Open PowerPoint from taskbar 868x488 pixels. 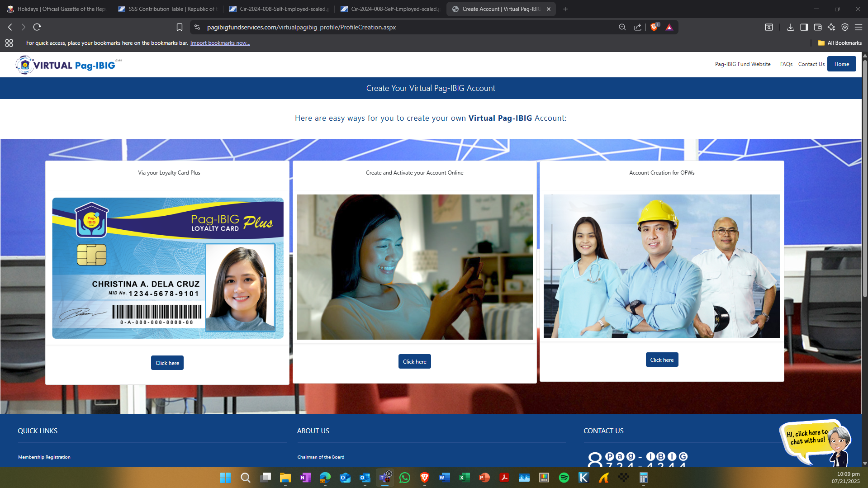pyautogui.click(x=484, y=478)
